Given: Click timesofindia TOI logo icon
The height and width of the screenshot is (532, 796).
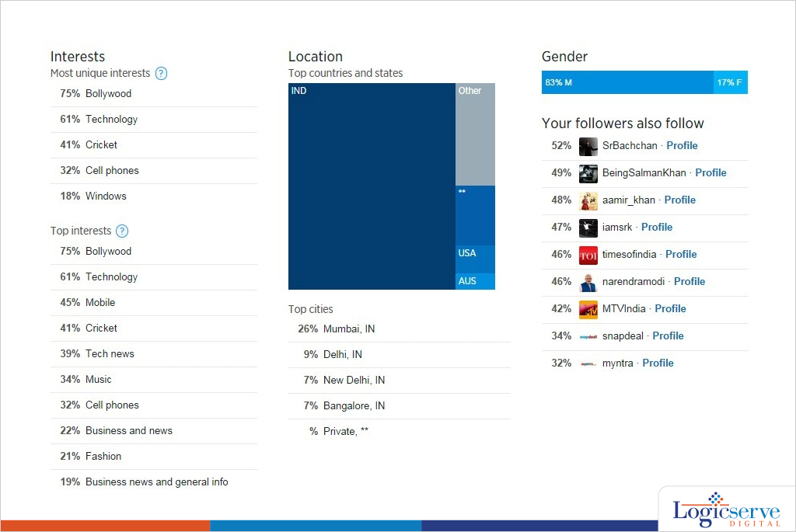Looking at the screenshot, I should [588, 255].
